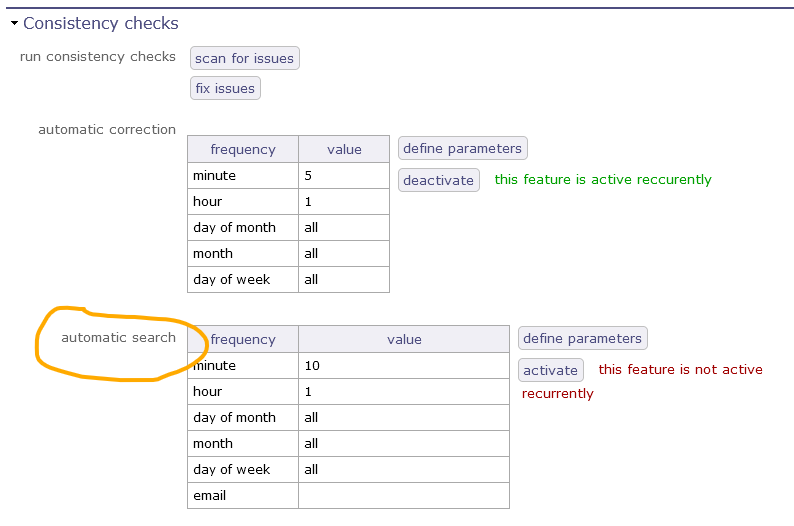Select automatic search hour value field
This screenshot has height=526, width=794.
click(x=404, y=392)
